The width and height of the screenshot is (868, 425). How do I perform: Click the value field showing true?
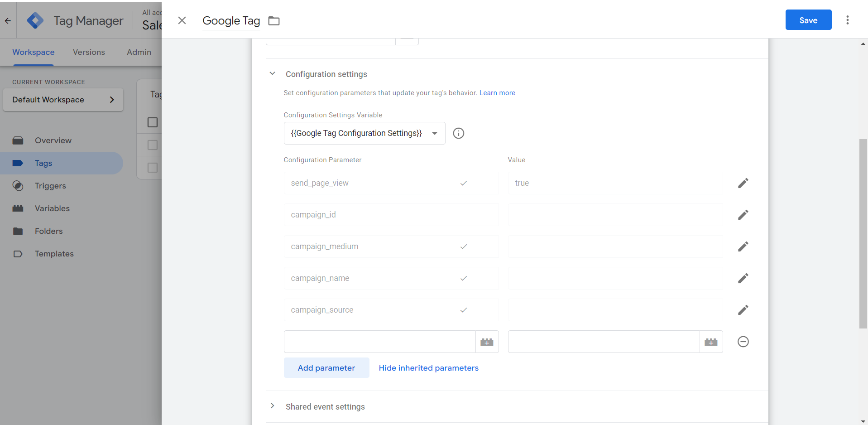click(615, 183)
